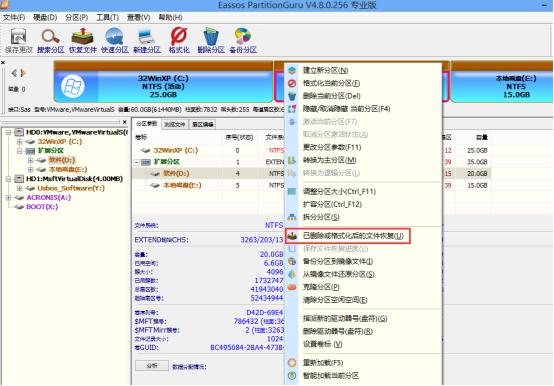This screenshot has width=554, height=386.
Task: Switch to the 扇区编辑 tab
Action: (x=203, y=124)
